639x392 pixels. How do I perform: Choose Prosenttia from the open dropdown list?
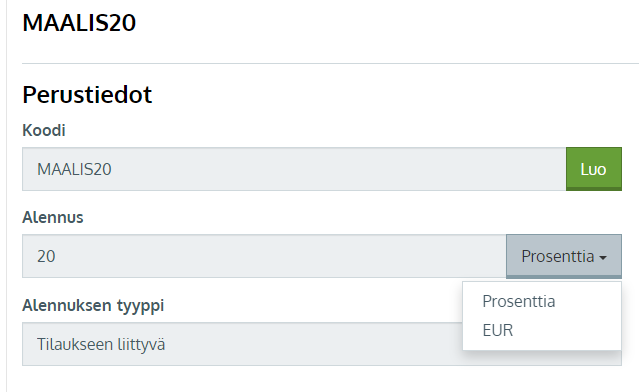click(519, 302)
